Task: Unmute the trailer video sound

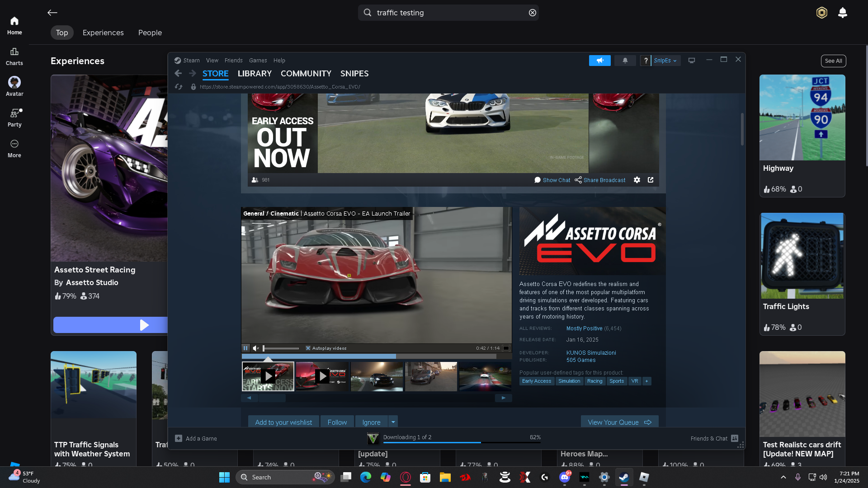Action: click(x=256, y=348)
